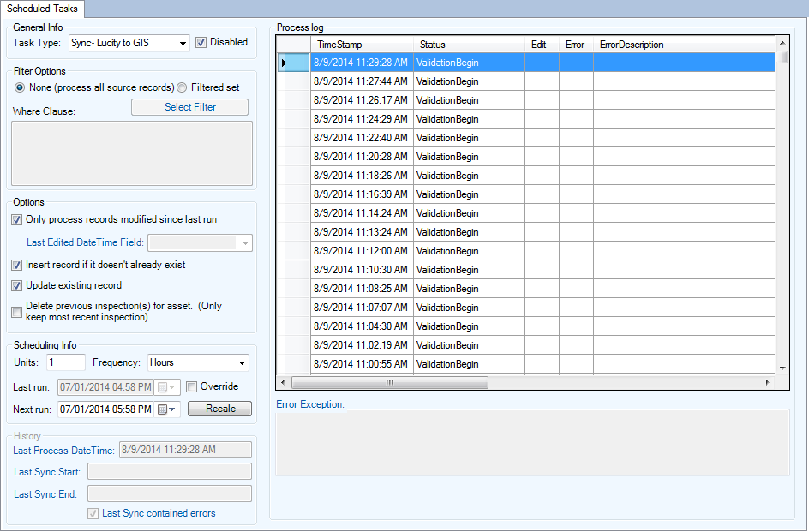Select the 8/9/2014 11:13:24 AM timestamp cell
This screenshot has width=809, height=532.
pyautogui.click(x=362, y=232)
